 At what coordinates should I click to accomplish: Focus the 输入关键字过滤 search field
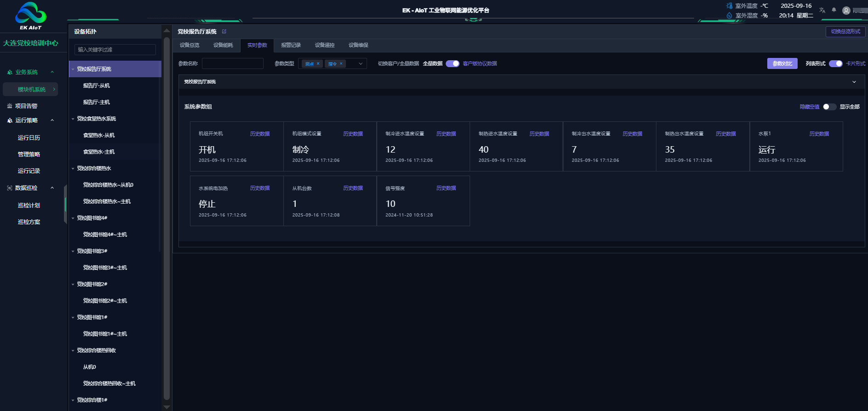pos(115,50)
